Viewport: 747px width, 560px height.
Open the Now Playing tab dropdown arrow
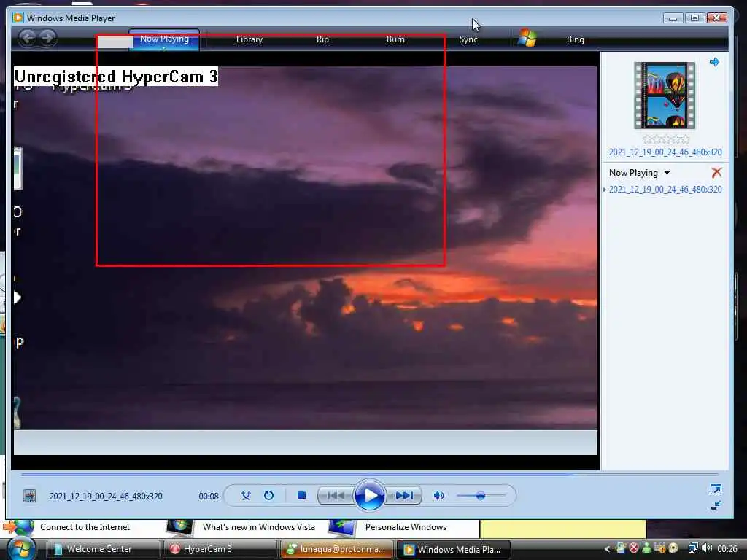(164, 48)
